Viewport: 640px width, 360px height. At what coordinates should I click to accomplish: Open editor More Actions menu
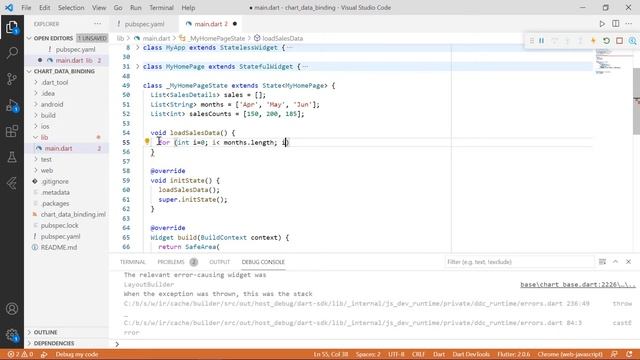tap(629, 24)
